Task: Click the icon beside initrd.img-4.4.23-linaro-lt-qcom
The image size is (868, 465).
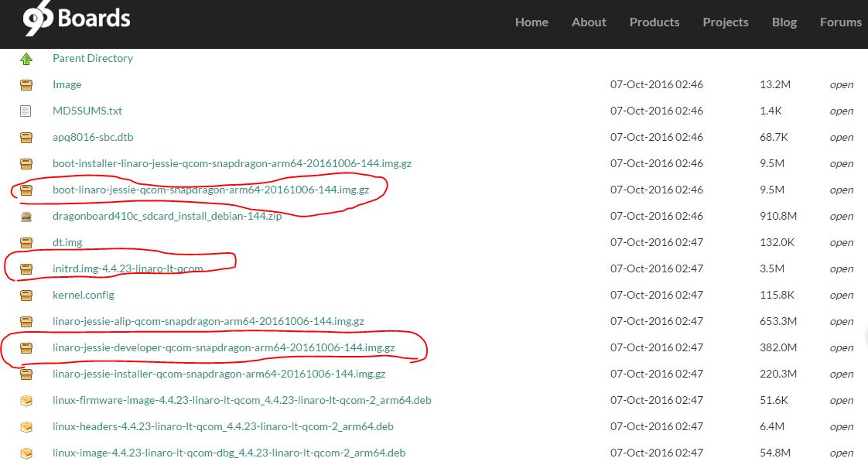Action: (x=26, y=269)
